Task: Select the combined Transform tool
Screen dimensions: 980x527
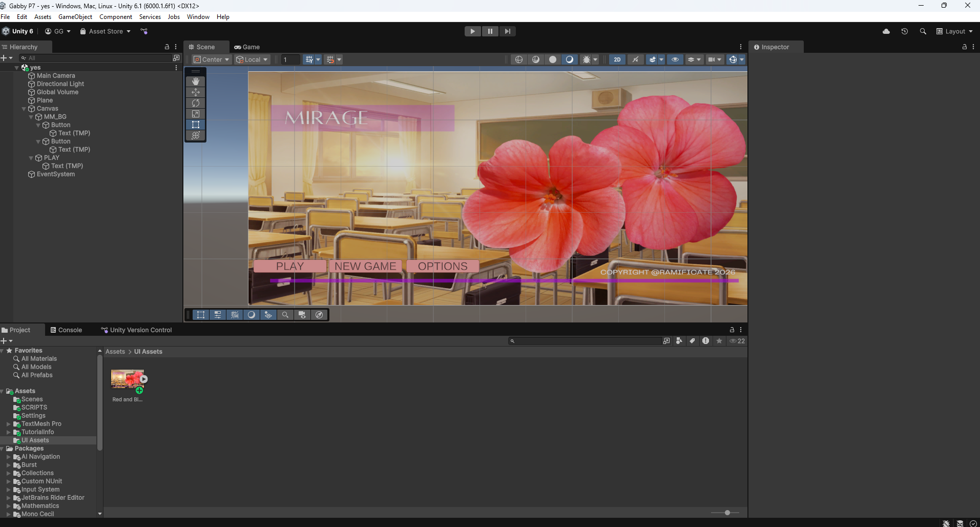Action: pos(196,135)
